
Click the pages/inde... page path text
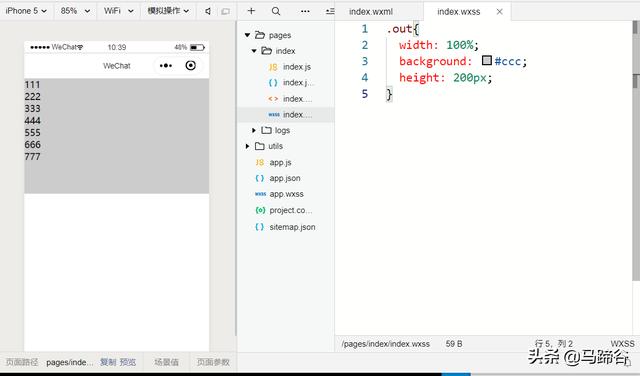69,362
